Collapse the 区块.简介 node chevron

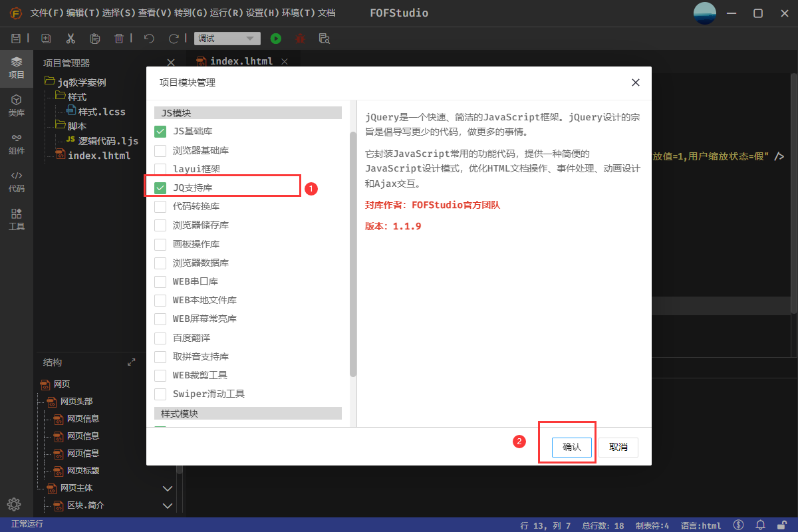click(168, 505)
